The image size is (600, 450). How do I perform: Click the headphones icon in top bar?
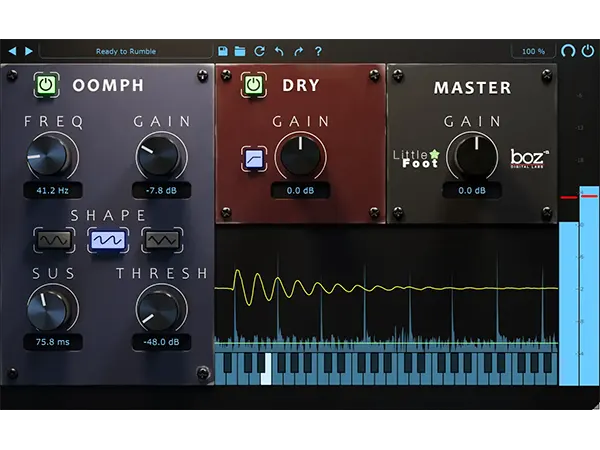pyautogui.click(x=568, y=50)
